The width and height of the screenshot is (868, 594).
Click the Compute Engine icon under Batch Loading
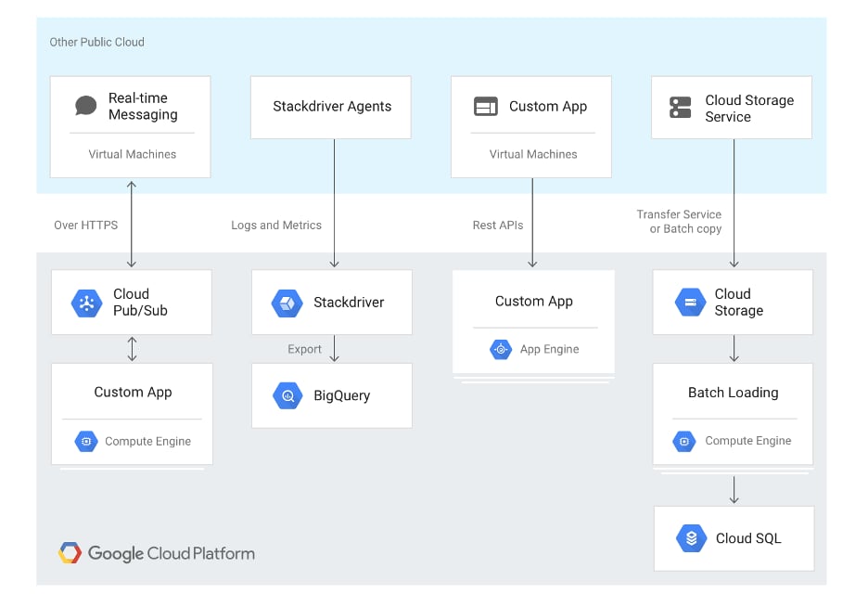pyautogui.click(x=684, y=441)
